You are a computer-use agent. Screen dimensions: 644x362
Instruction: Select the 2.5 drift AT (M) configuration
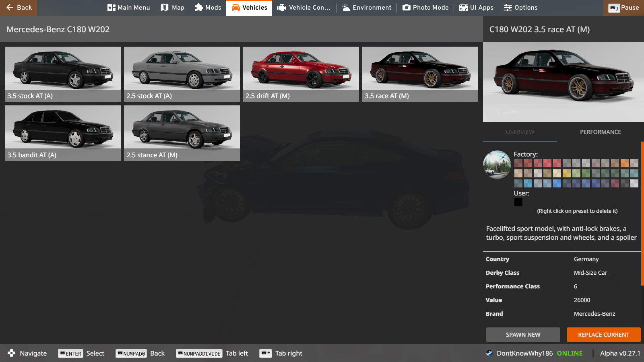click(x=301, y=74)
